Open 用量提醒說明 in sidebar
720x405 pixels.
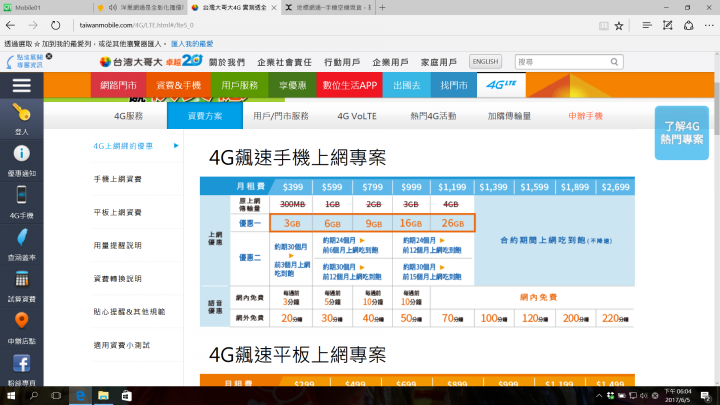click(118, 245)
